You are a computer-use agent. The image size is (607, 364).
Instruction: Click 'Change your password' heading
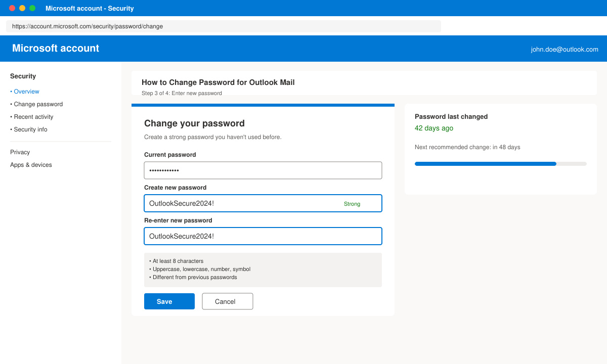coord(194,123)
